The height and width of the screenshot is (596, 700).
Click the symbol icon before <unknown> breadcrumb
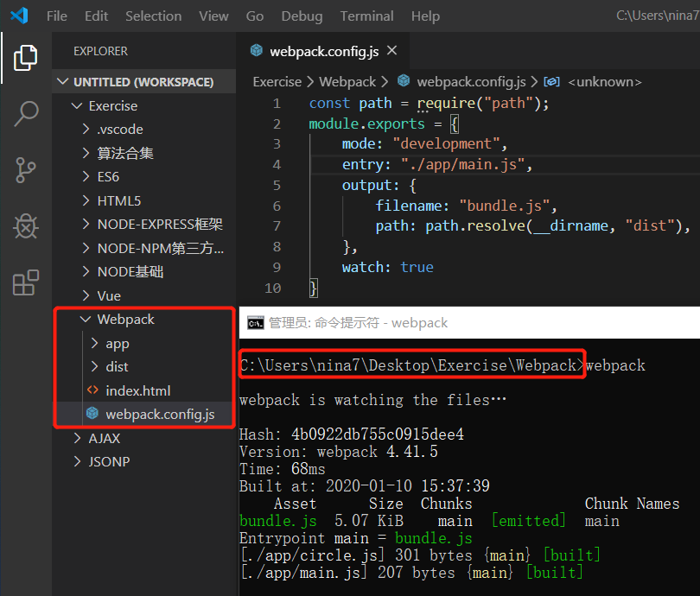(x=551, y=82)
